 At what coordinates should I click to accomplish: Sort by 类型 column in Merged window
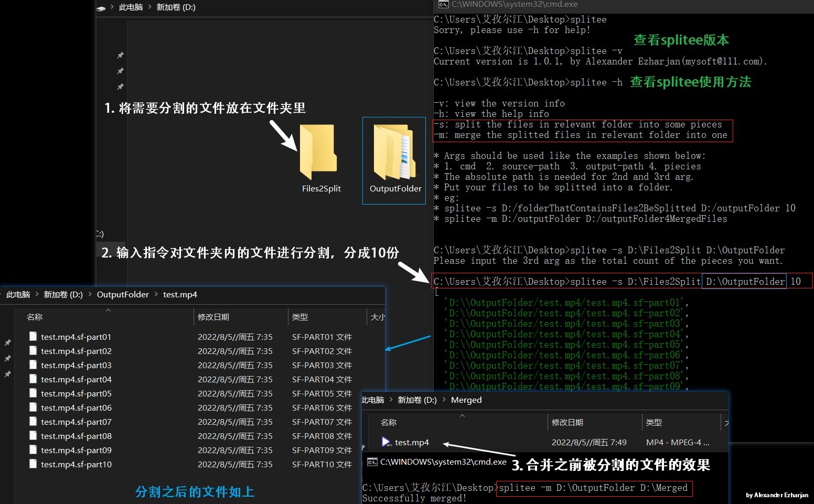[654, 423]
